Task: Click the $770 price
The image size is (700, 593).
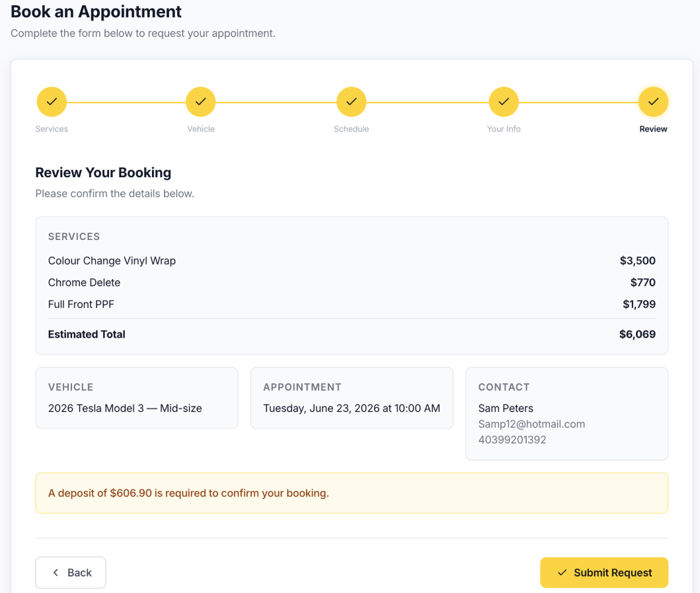Action: click(643, 283)
